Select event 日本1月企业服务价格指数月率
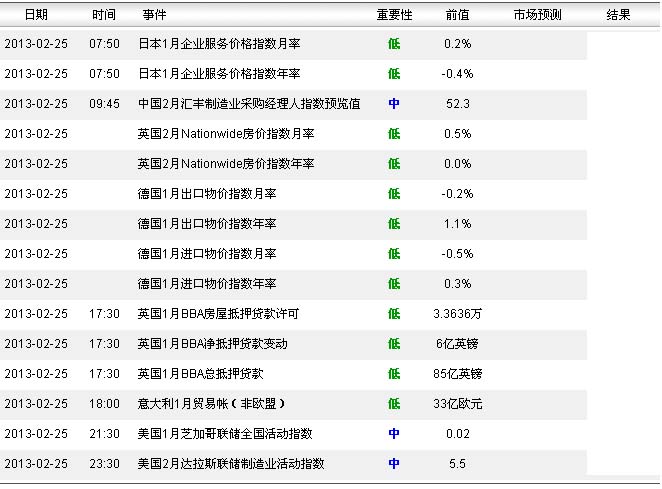The width and height of the screenshot is (662, 489). (219, 44)
